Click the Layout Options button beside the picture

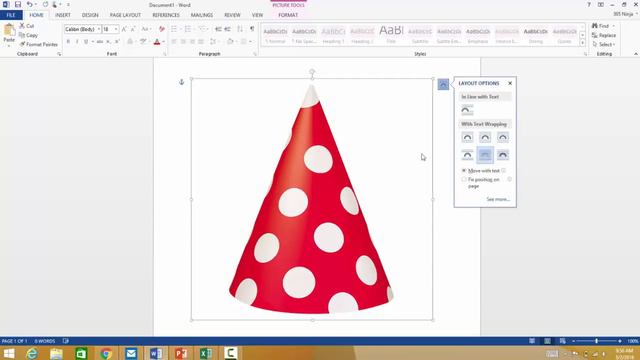tap(443, 84)
